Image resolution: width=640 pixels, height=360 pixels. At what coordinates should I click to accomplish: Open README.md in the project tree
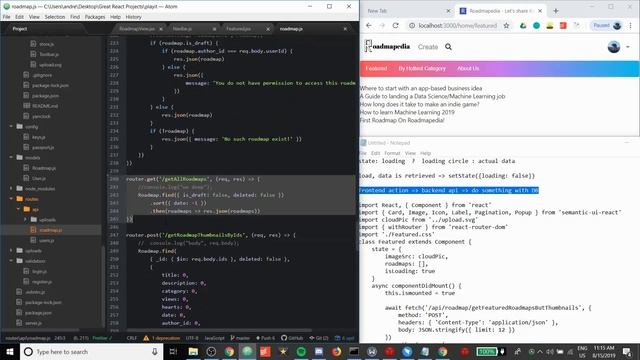point(45,106)
